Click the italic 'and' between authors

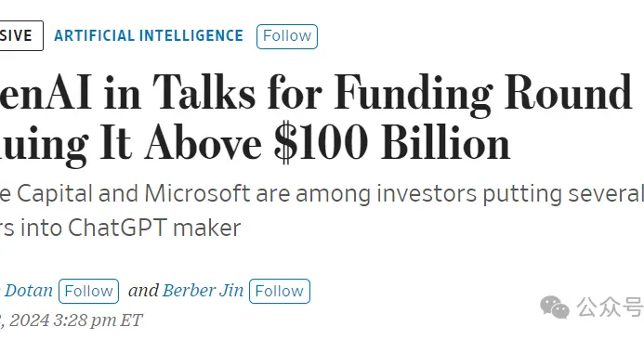tap(143, 291)
